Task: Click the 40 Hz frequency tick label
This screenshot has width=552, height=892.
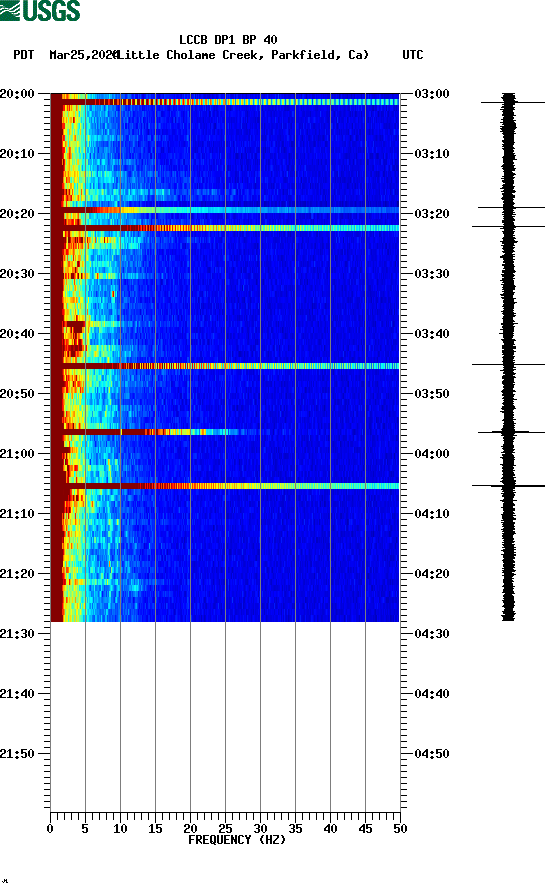Action: tap(330, 829)
